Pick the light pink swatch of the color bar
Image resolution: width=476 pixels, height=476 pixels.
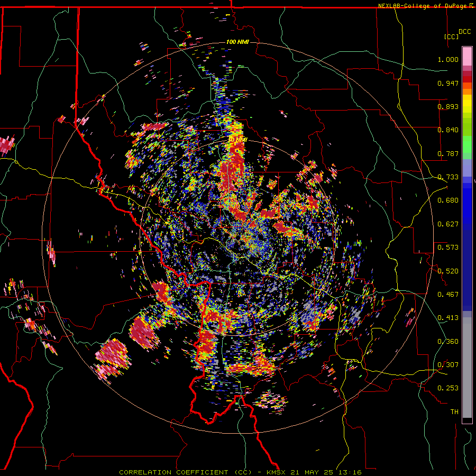[467, 56]
